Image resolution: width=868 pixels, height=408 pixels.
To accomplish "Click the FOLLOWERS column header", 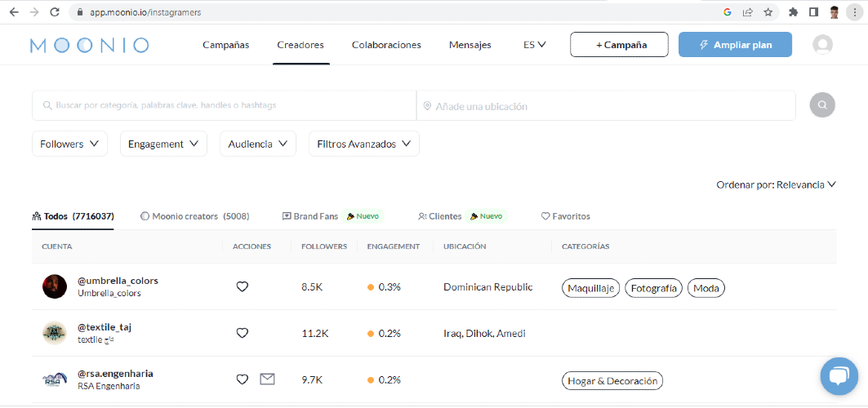I will tap(324, 246).
